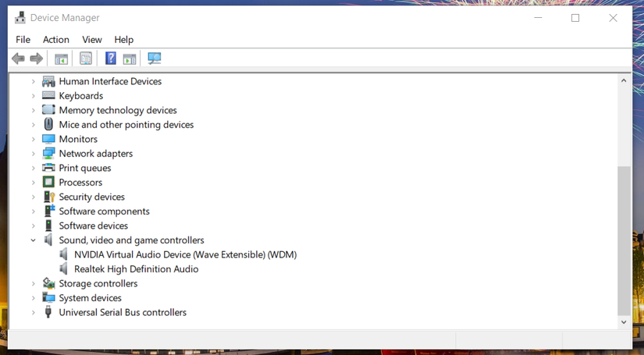Select the Monitors label

pyautogui.click(x=78, y=139)
